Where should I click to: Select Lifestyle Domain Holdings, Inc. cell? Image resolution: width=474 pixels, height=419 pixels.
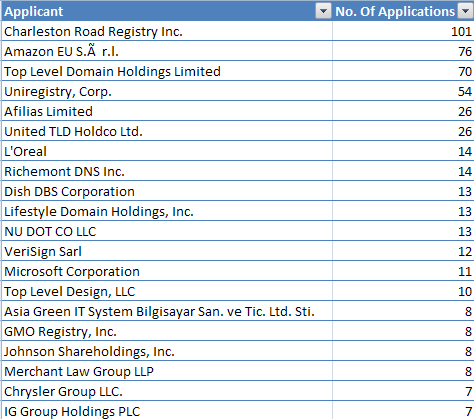coord(167,211)
